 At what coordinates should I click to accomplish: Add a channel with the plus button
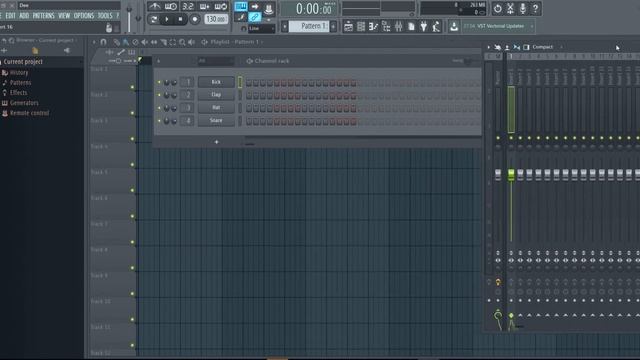tap(217, 142)
